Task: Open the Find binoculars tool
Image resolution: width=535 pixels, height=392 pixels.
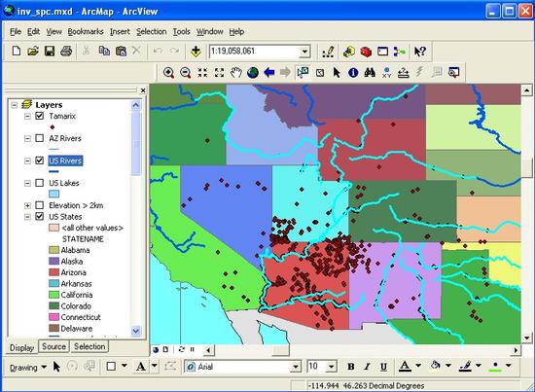Action: tap(370, 72)
